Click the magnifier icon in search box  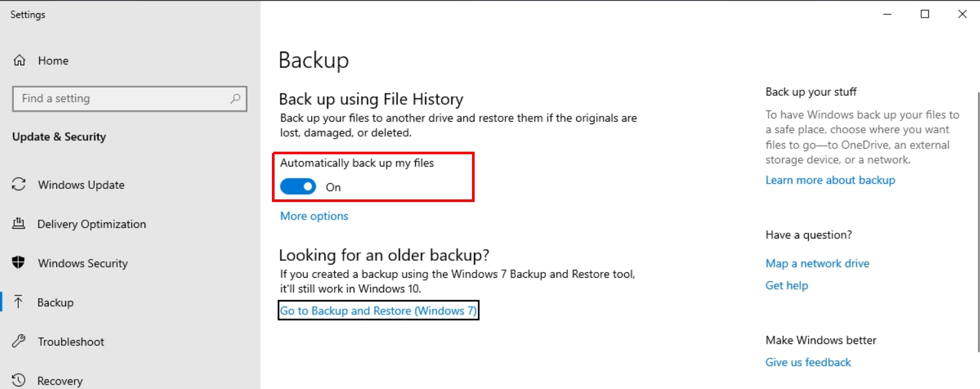click(235, 99)
